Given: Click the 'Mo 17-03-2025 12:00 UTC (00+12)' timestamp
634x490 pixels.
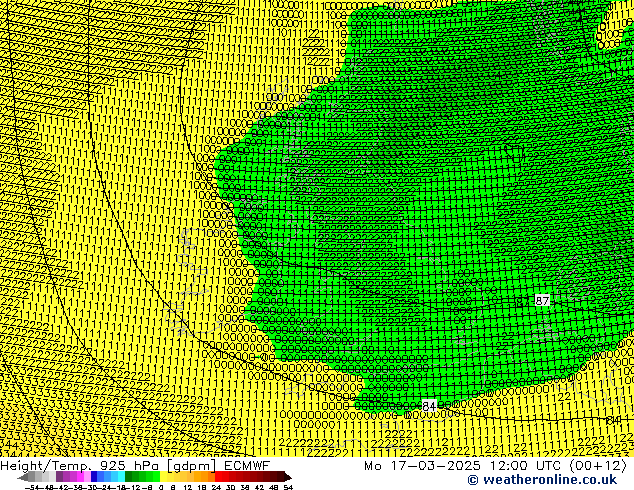Looking at the screenshot, I should point(495,465).
